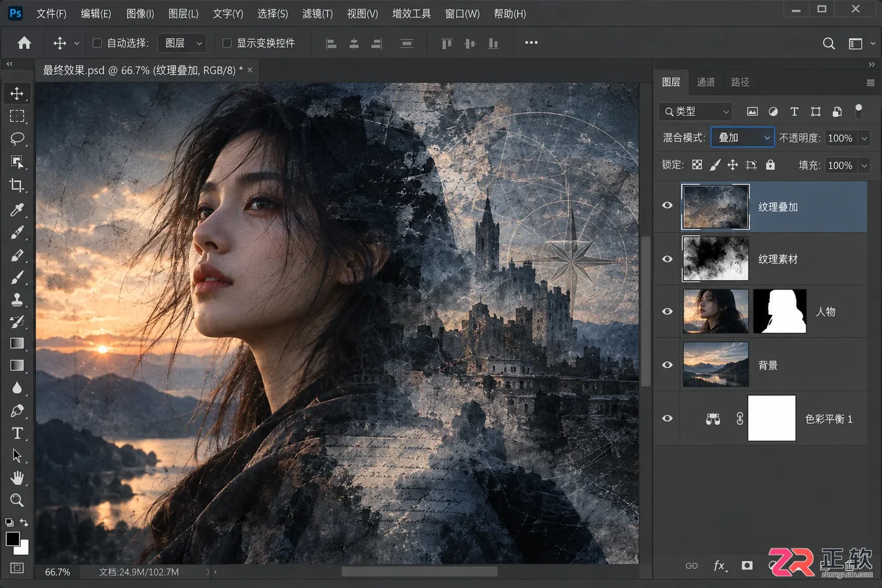Select the Hand tool
The height and width of the screenshot is (588, 882).
[x=17, y=478]
